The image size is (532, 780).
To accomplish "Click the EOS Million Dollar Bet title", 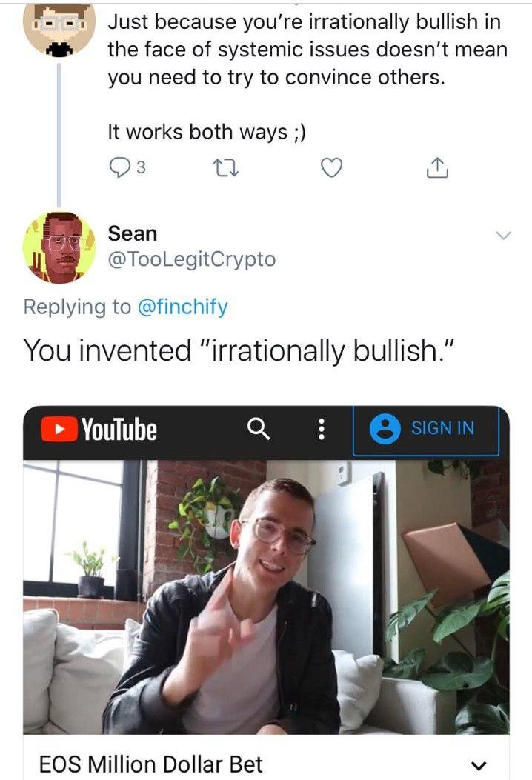I will [151, 764].
